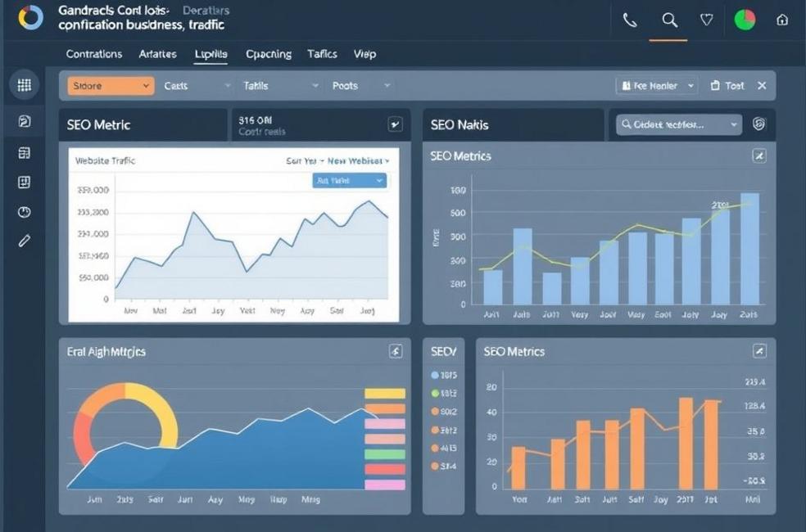Viewport: 806px width, 532px height.
Task: Clear filters with the X button
Action: point(761,84)
